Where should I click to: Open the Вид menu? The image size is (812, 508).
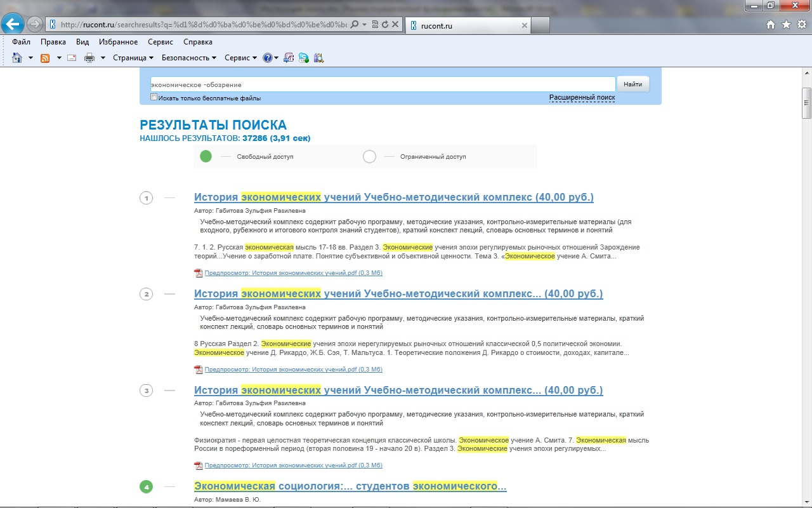pyautogui.click(x=82, y=42)
